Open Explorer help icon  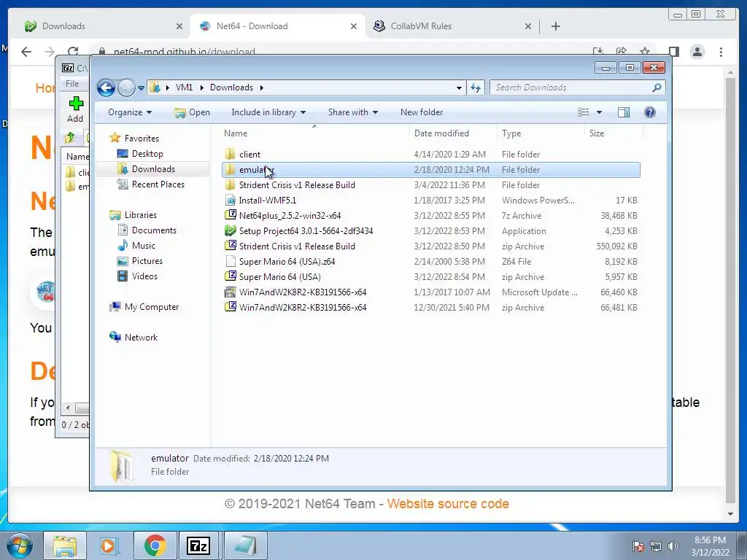[650, 112]
